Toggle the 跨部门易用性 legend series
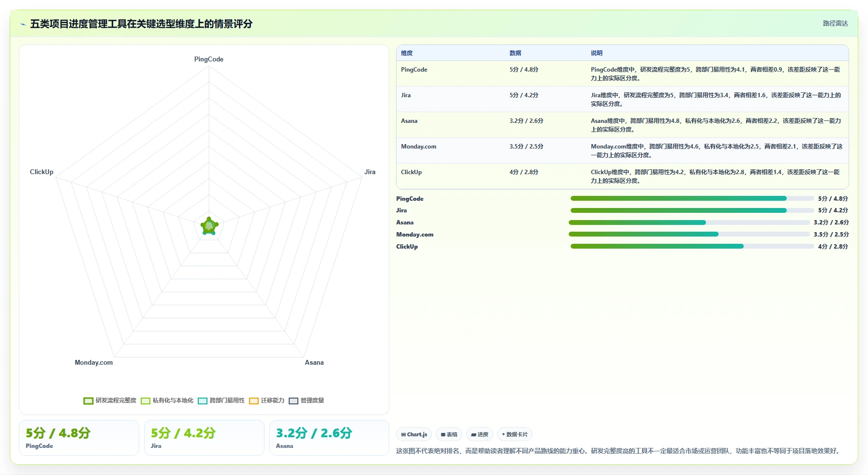 coord(221,401)
